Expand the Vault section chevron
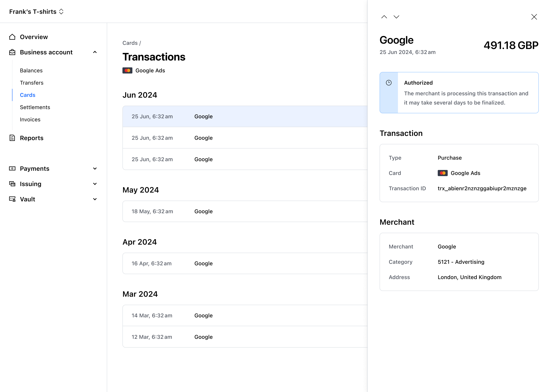 (x=95, y=199)
